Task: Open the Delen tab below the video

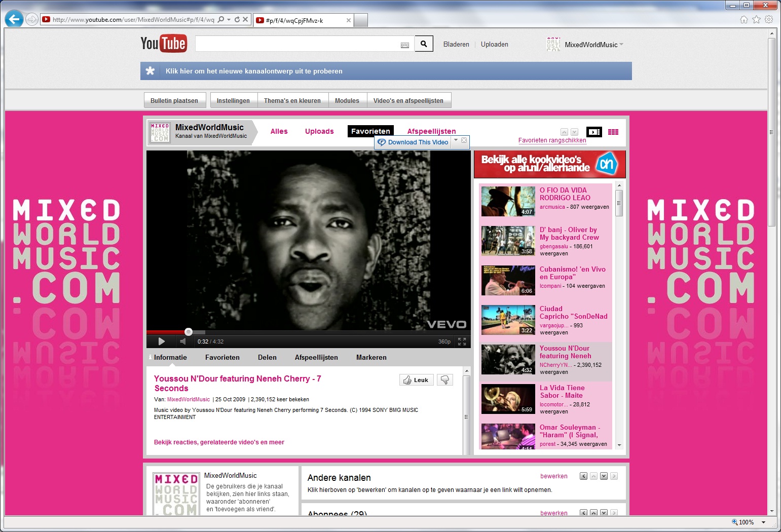Action: tap(267, 357)
